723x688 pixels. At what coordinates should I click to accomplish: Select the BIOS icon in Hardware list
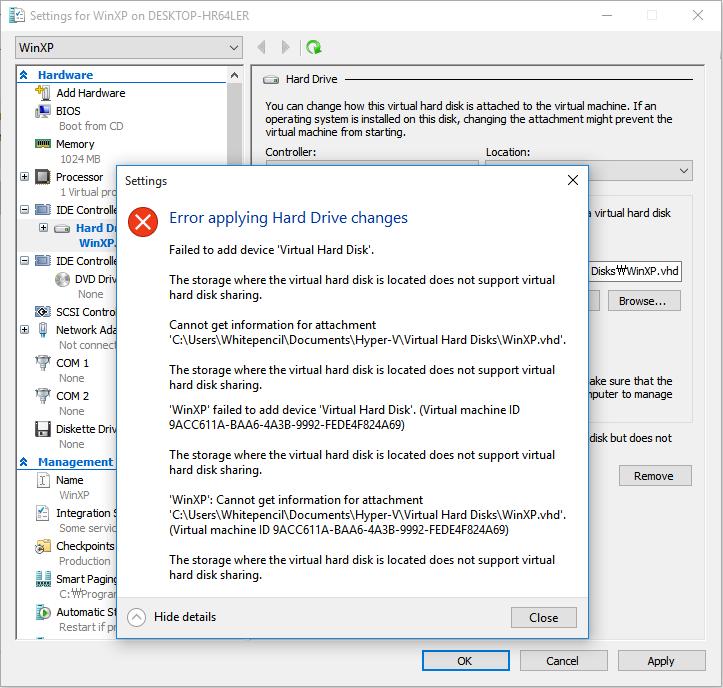pyautogui.click(x=43, y=111)
